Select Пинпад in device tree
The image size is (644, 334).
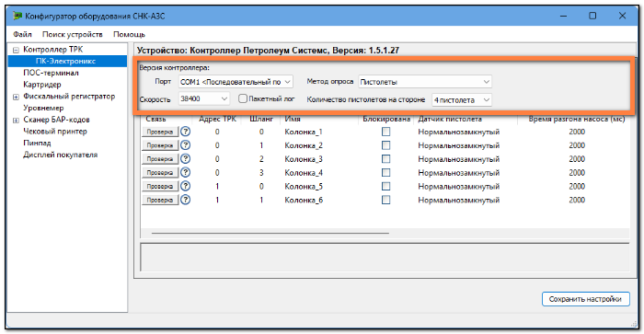[37, 143]
